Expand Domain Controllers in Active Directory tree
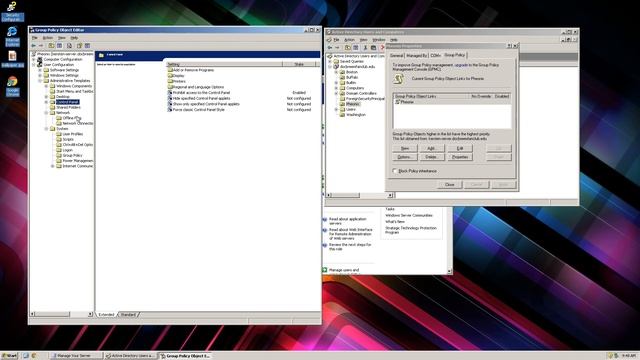This screenshot has height=360, width=640. point(336,93)
